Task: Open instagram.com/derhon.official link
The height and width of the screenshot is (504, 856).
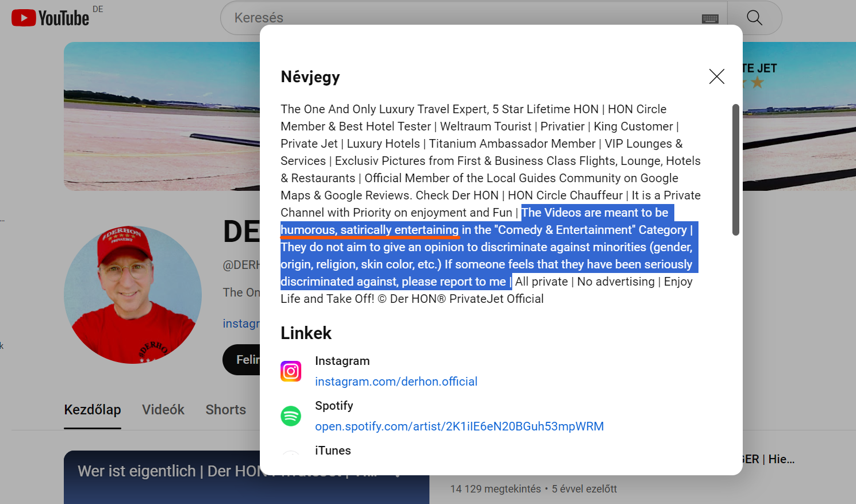Action: coord(396,382)
